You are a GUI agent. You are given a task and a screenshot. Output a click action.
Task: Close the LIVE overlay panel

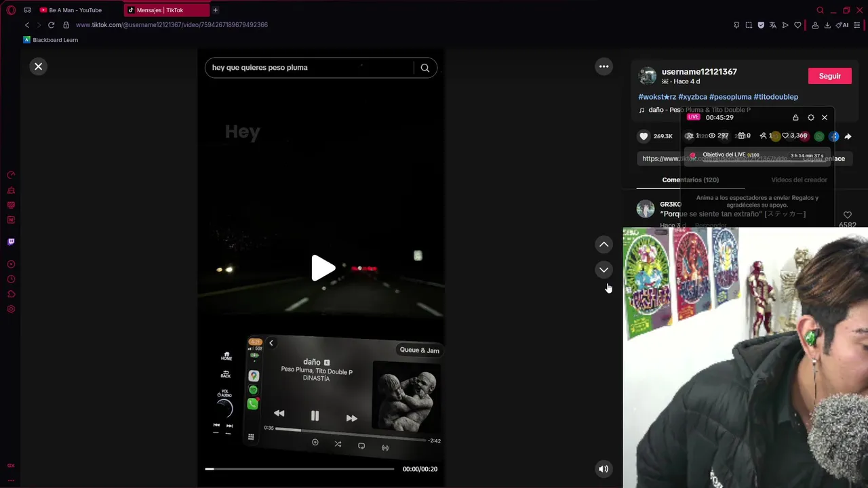[825, 117]
